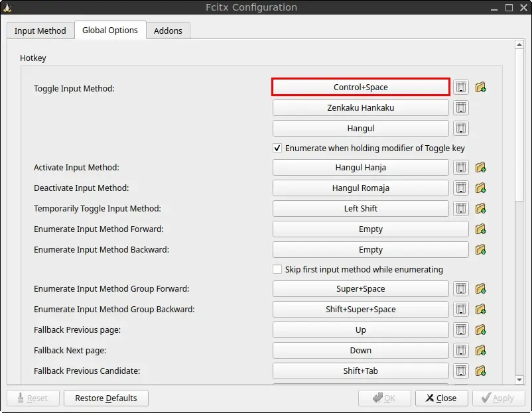Click the Close button at bottom
This screenshot has height=413, width=532.
441,398
